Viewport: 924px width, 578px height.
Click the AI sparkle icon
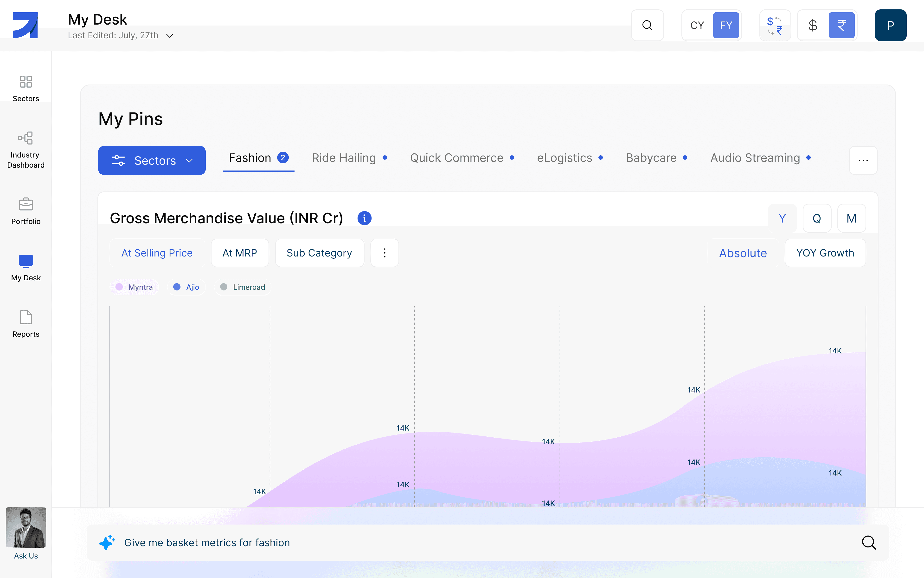(107, 542)
